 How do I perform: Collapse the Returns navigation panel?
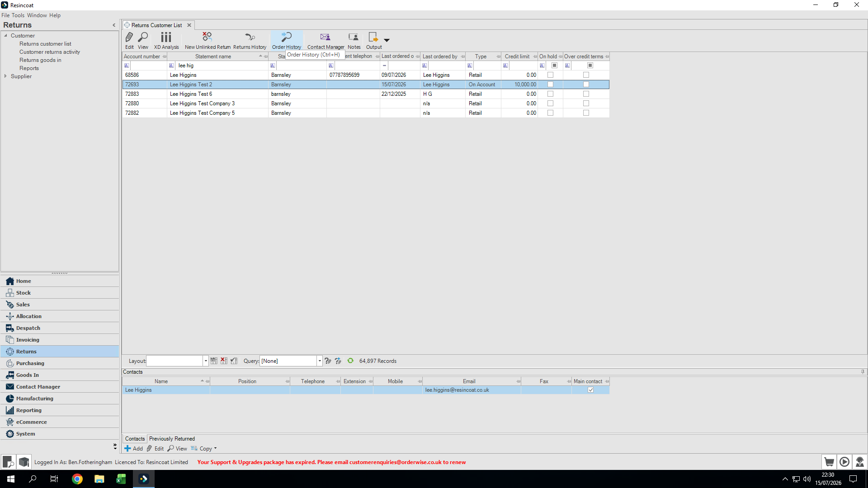114,25
